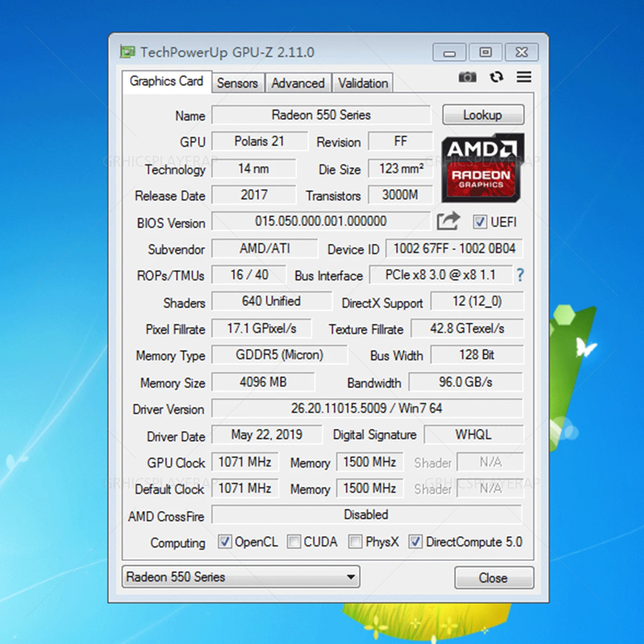This screenshot has width=644, height=644.
Task: Click GPU Clock value 1071 MHz
Action: tap(245, 462)
